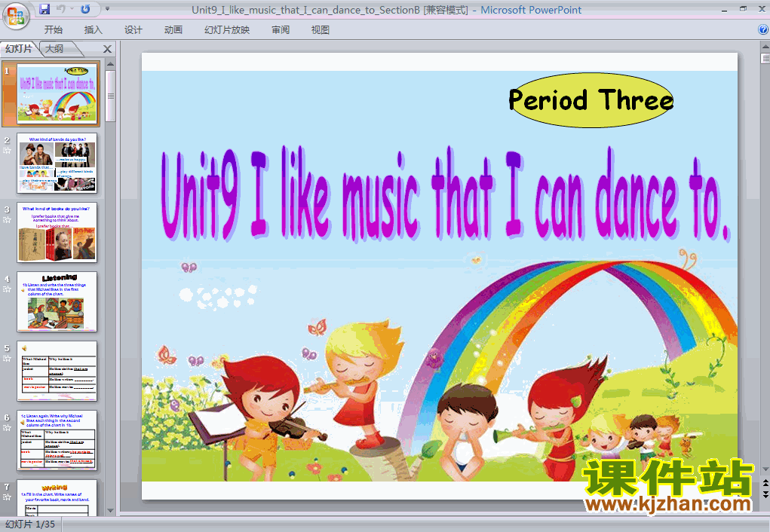Go to previous slide double-arrow button
Screen dimensions: 770x532
click(x=765, y=484)
